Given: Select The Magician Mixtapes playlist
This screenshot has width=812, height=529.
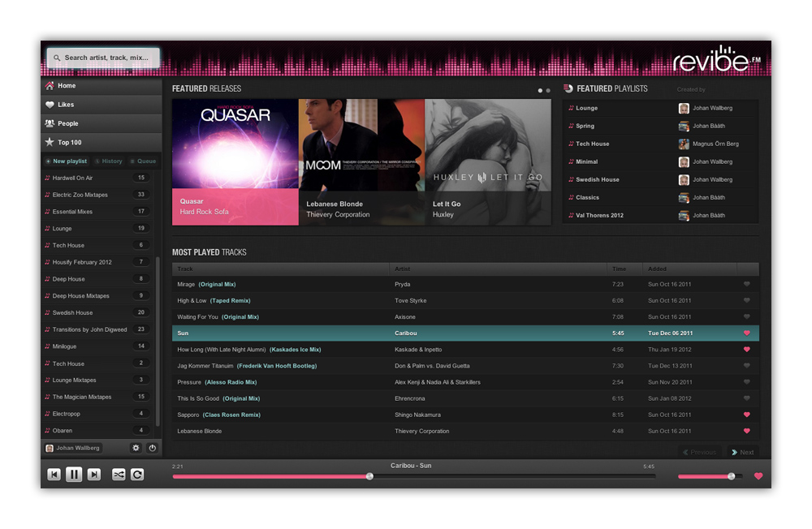Looking at the screenshot, I should [x=97, y=397].
